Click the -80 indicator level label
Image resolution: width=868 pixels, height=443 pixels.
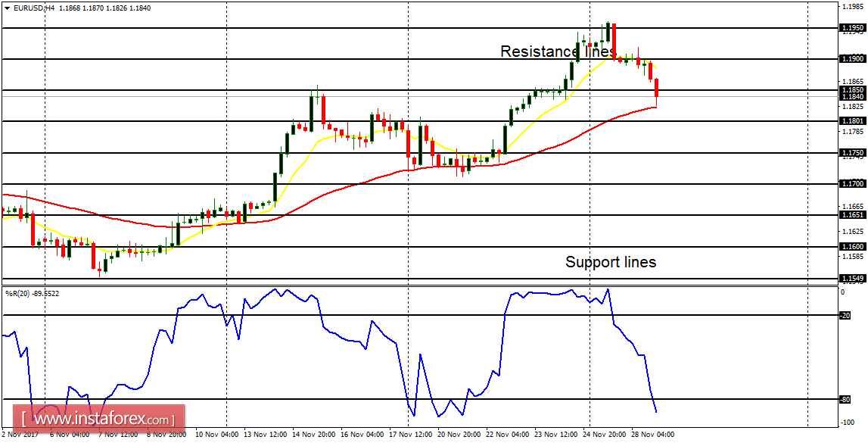[x=845, y=399]
